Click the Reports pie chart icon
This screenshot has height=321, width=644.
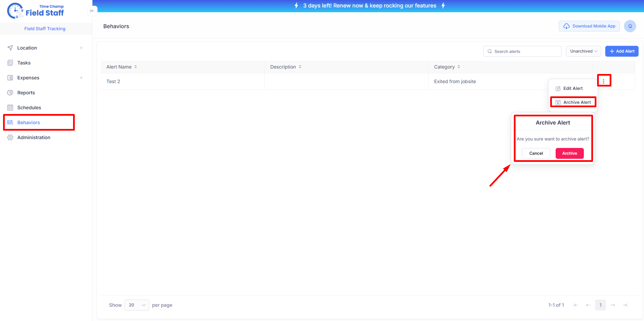coord(10,93)
